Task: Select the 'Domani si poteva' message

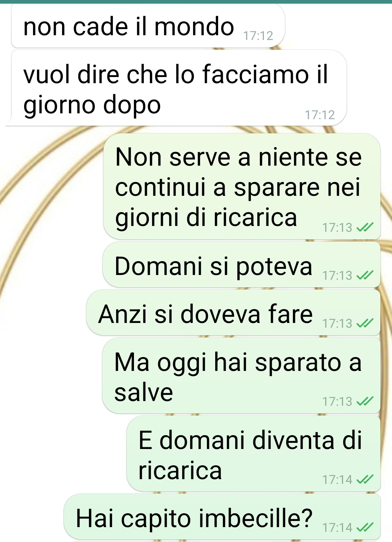Action: [242, 265]
